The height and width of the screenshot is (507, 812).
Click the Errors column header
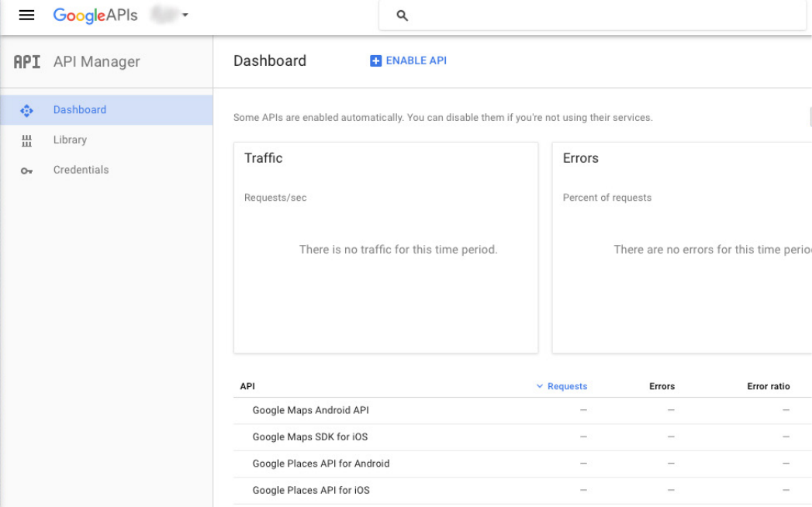[x=662, y=386]
